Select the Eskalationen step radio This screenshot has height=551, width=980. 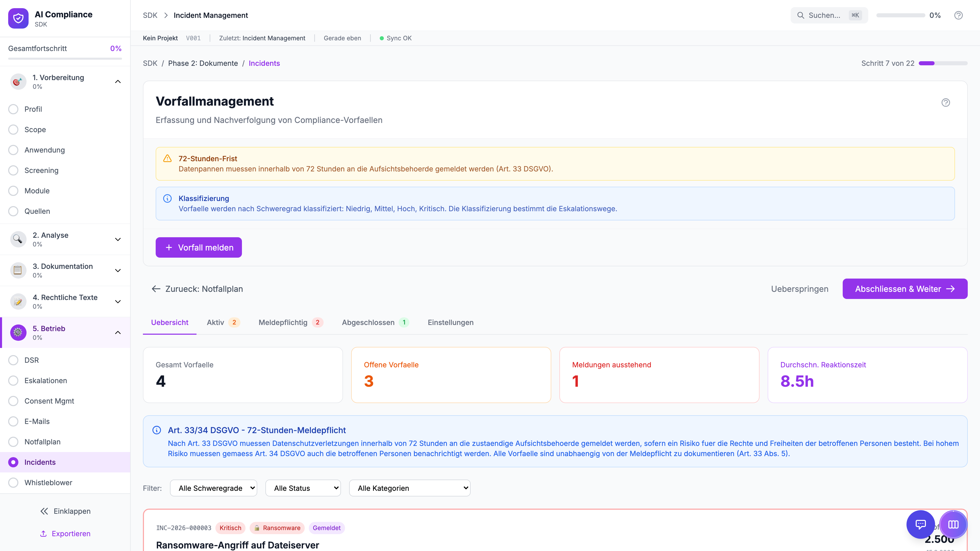pyautogui.click(x=13, y=381)
